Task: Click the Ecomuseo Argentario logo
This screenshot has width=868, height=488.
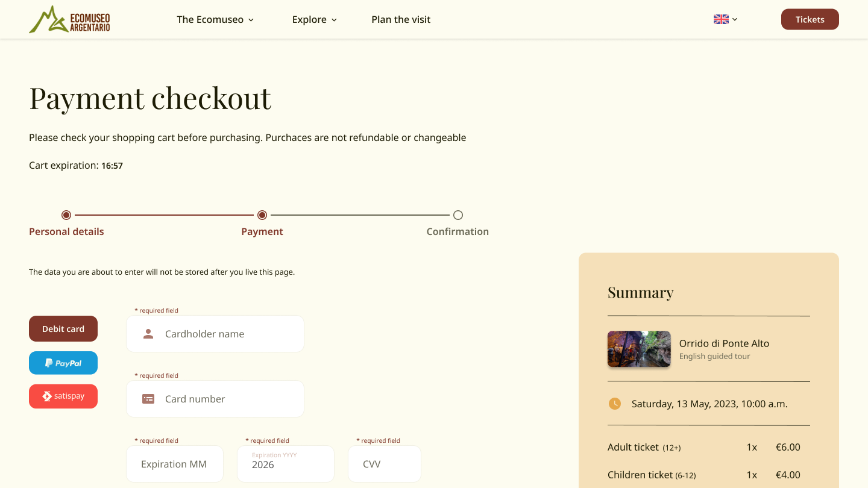Action: click(69, 19)
